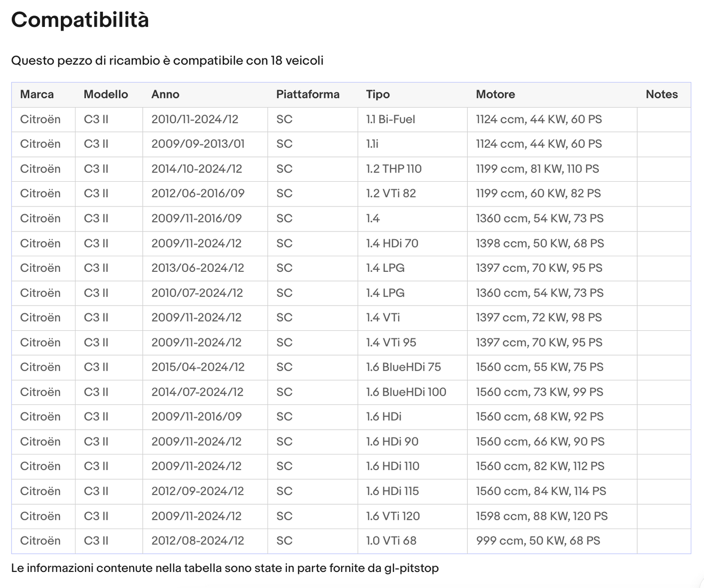Select the 1.1 Bi-Fuel type cell
The image size is (704, 588).
coord(390,119)
